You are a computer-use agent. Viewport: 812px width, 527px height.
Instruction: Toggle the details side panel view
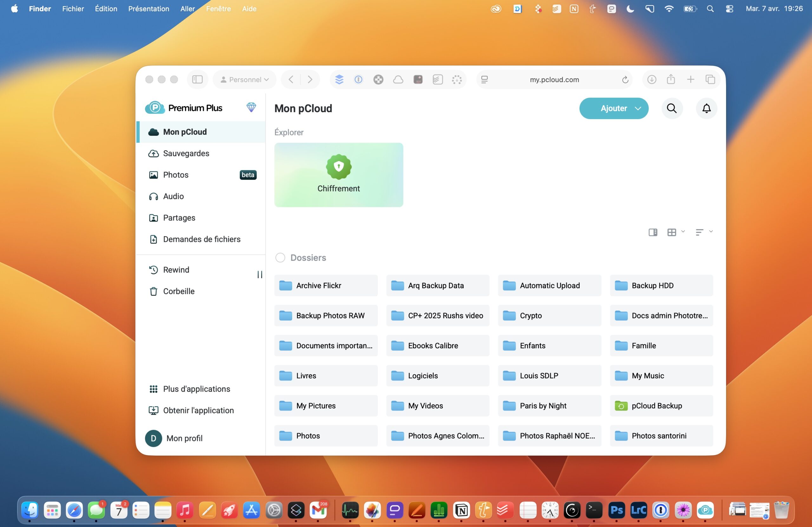(x=653, y=232)
